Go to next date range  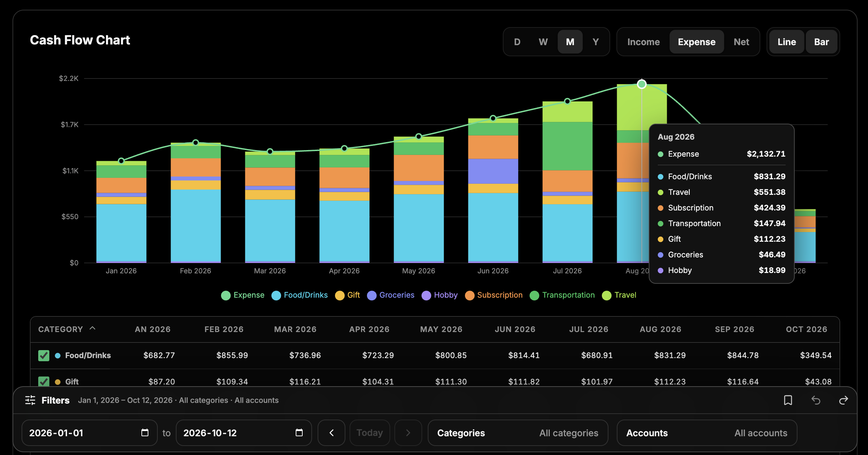tap(408, 433)
